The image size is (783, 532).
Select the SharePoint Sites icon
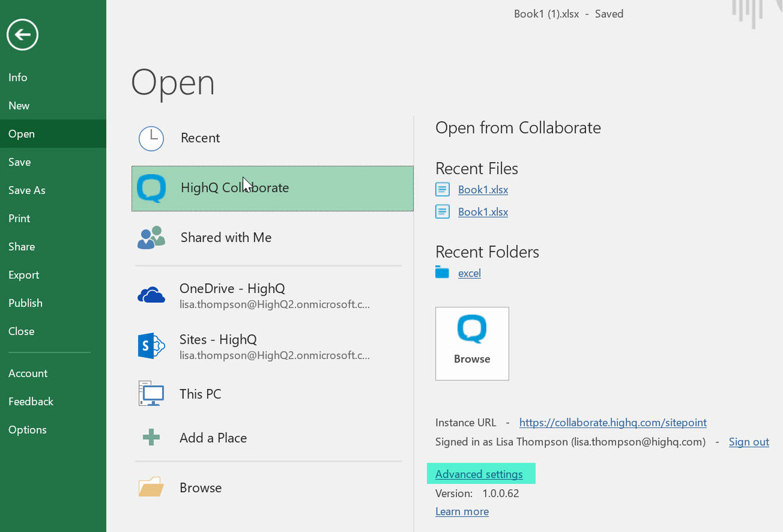click(x=151, y=346)
